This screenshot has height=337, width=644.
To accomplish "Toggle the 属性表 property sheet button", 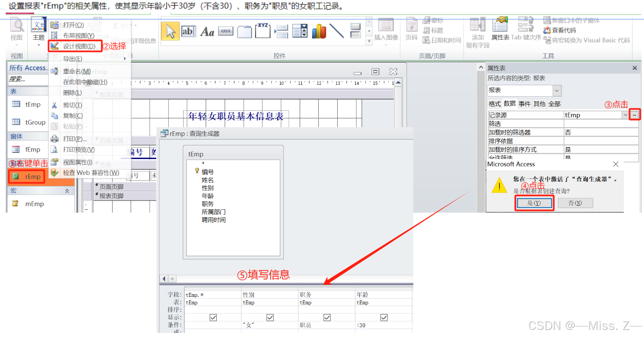I will (x=501, y=29).
